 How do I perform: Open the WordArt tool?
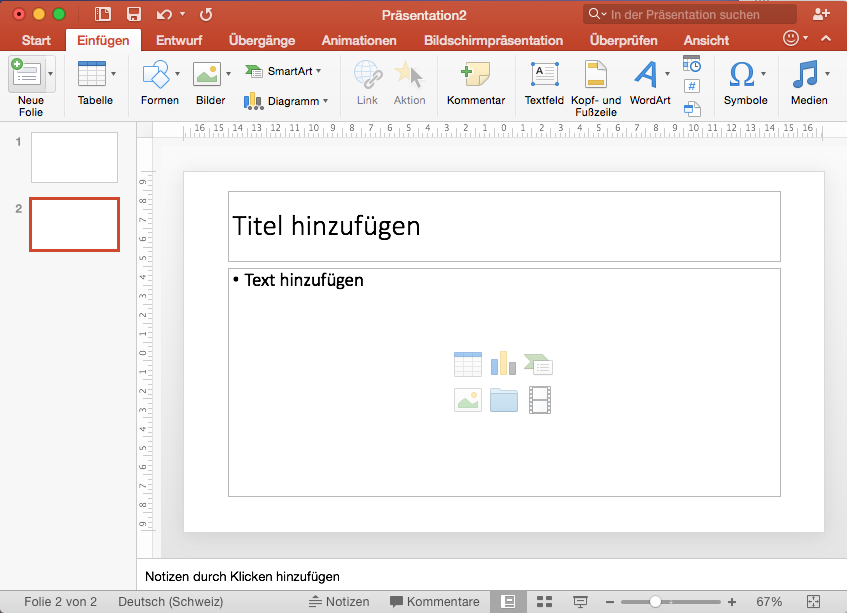[x=649, y=75]
